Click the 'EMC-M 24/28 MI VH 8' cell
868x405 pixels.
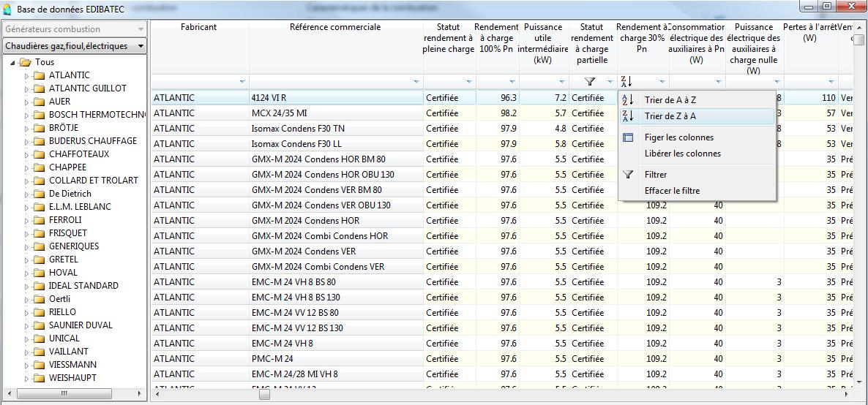click(336, 374)
